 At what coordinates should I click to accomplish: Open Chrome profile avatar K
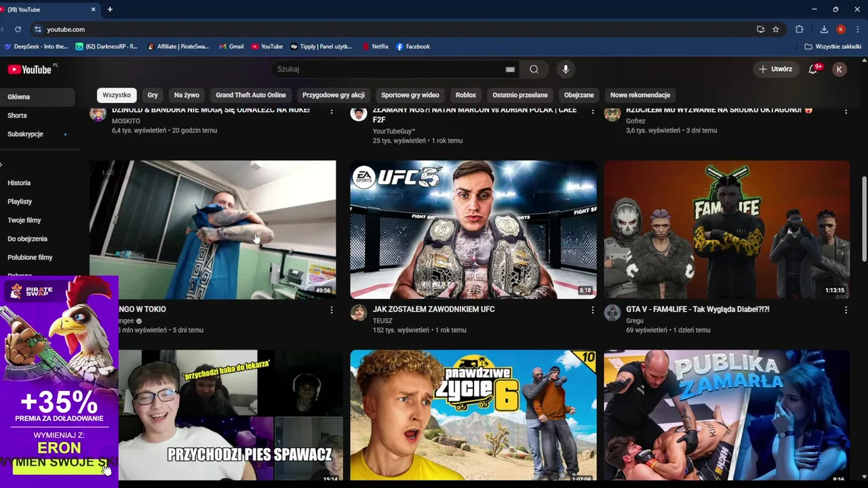pos(841,29)
